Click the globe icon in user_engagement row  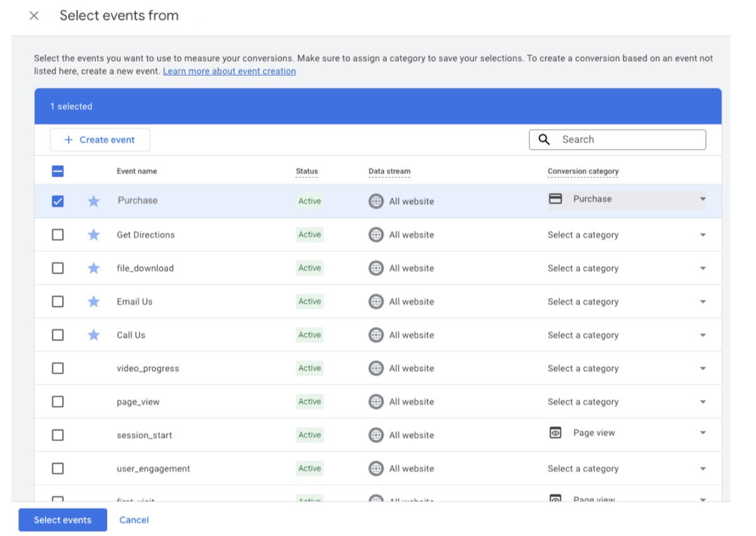click(x=376, y=469)
